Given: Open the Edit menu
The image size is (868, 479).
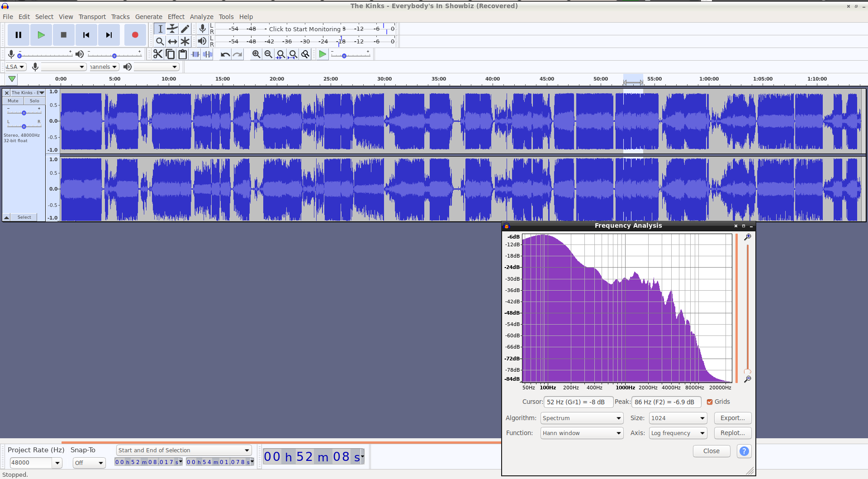Looking at the screenshot, I should pos(24,17).
